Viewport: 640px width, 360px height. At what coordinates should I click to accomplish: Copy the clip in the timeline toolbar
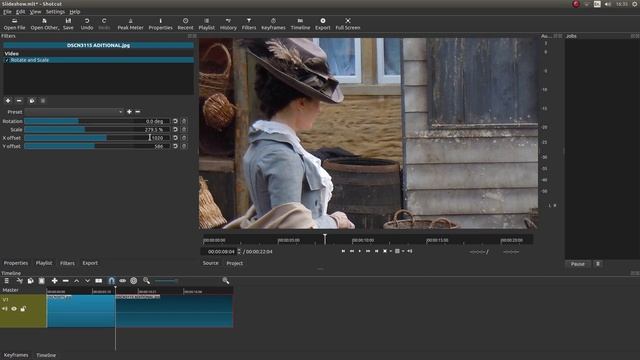click(x=31, y=281)
